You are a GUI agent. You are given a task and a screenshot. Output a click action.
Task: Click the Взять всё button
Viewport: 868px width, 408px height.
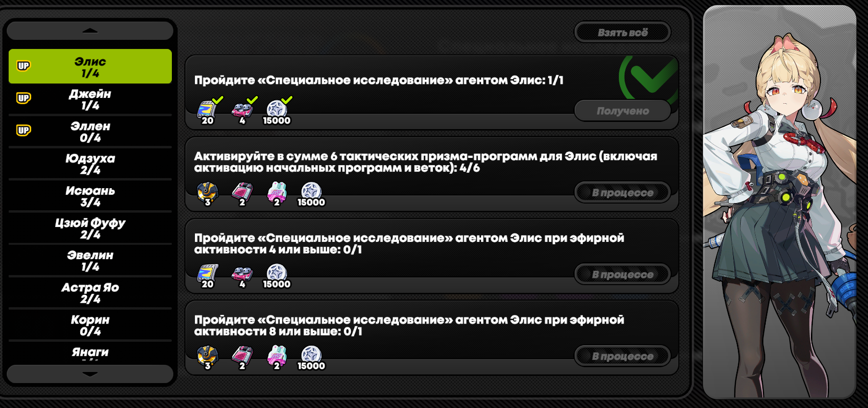tap(622, 33)
